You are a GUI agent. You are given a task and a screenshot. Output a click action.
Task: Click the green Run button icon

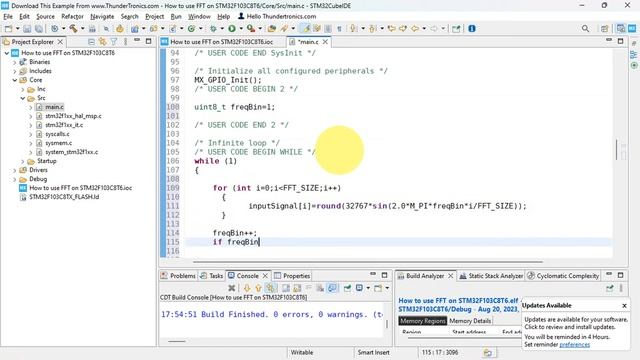pos(232,29)
